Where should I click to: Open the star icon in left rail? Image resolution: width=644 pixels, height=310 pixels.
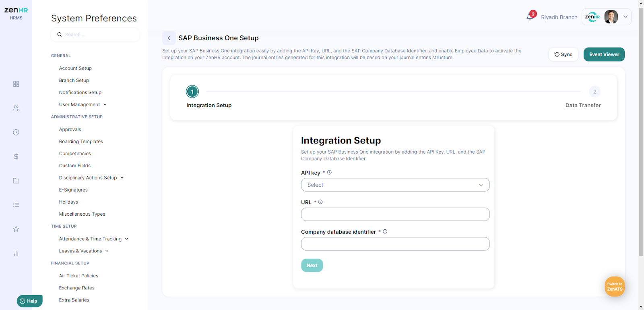(x=16, y=229)
